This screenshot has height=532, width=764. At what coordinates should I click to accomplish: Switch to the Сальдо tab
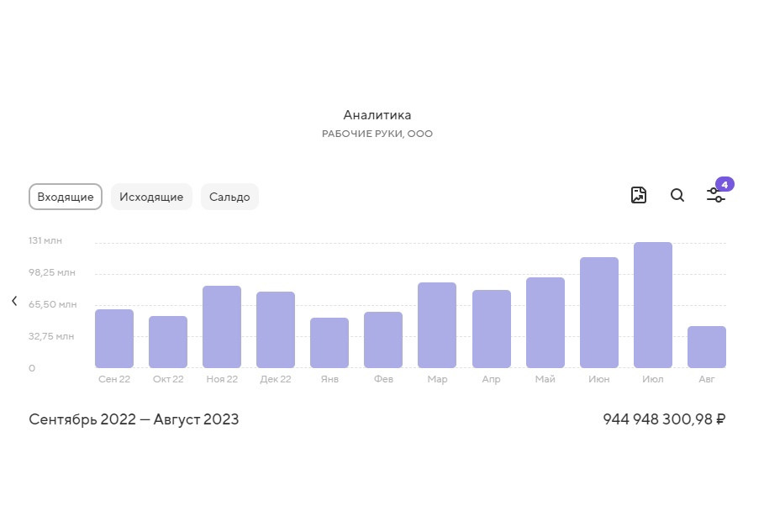[x=229, y=197]
